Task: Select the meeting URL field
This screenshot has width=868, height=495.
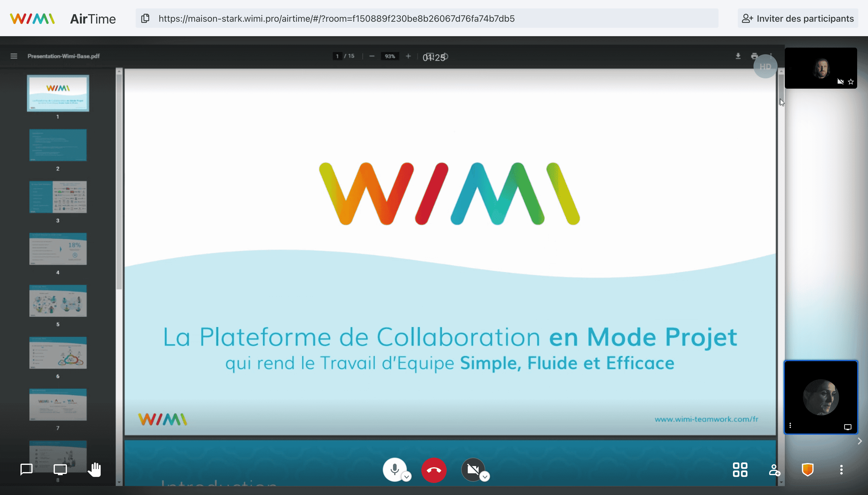Action: (x=426, y=18)
